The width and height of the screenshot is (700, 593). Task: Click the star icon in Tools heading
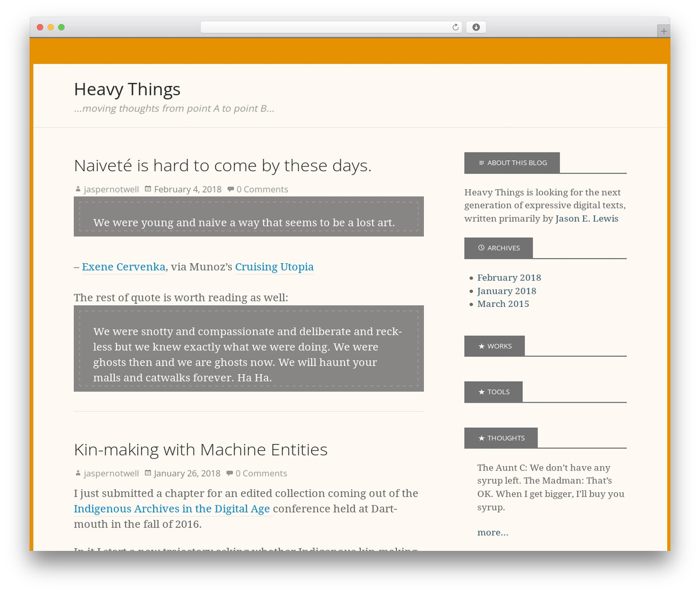481,392
